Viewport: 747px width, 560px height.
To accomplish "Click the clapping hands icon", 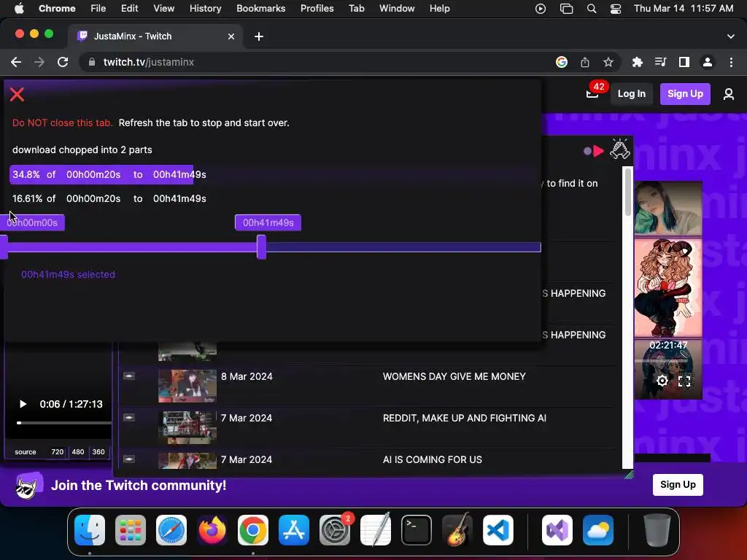I will (x=620, y=149).
